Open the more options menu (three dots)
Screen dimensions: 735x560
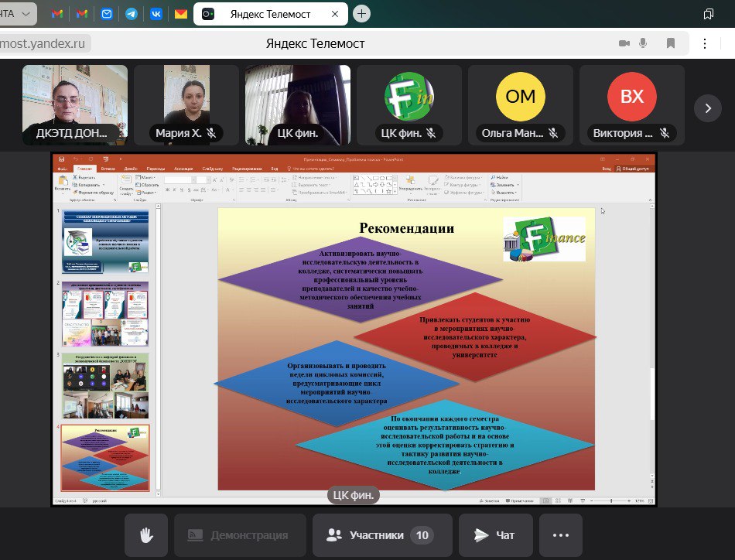561,534
